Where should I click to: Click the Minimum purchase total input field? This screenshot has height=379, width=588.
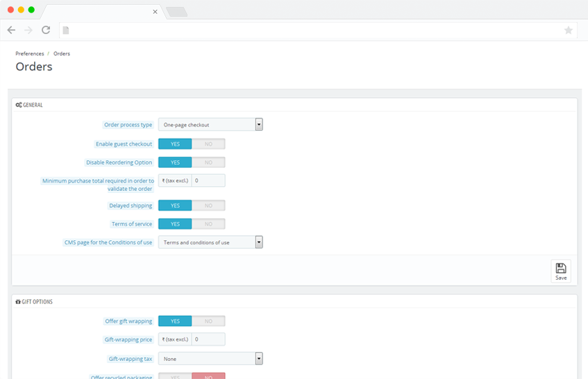208,180
